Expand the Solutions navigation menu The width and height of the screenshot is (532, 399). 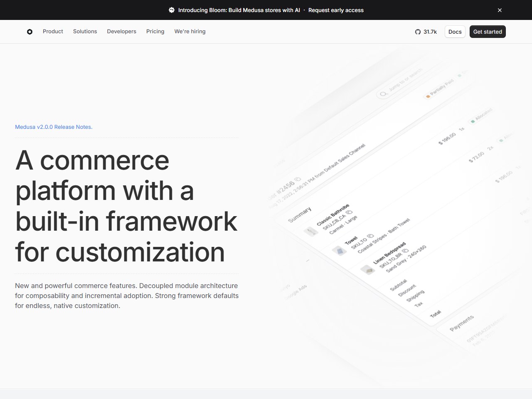[85, 32]
